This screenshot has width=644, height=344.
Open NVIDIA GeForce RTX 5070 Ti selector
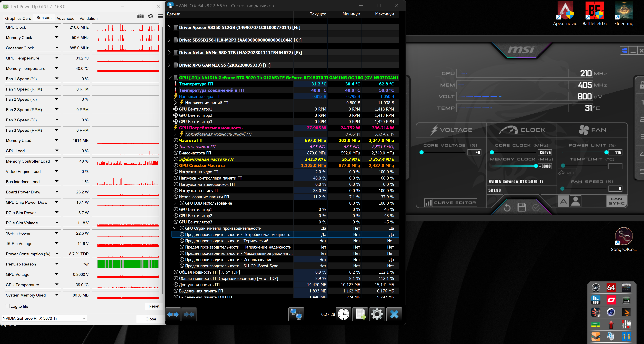(x=44, y=318)
